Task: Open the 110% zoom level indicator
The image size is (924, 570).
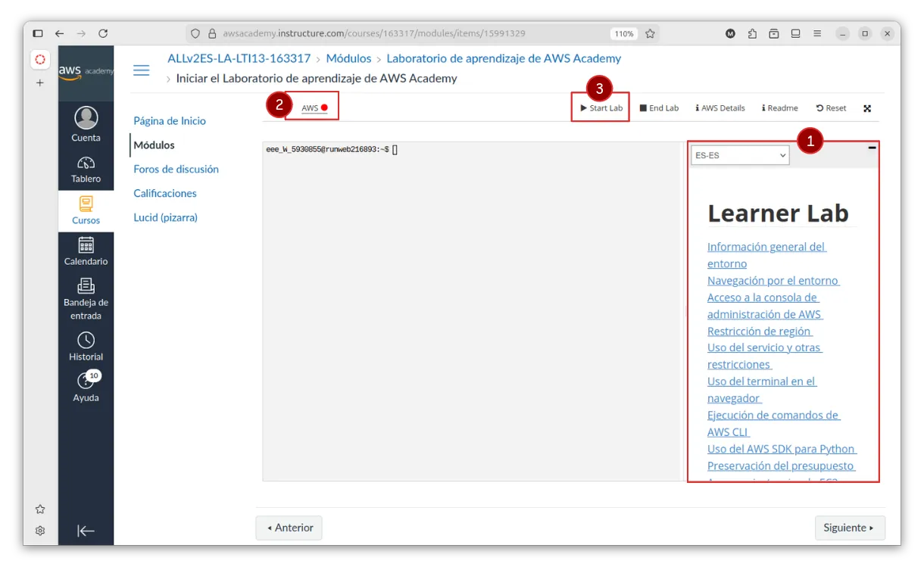Action: click(623, 33)
